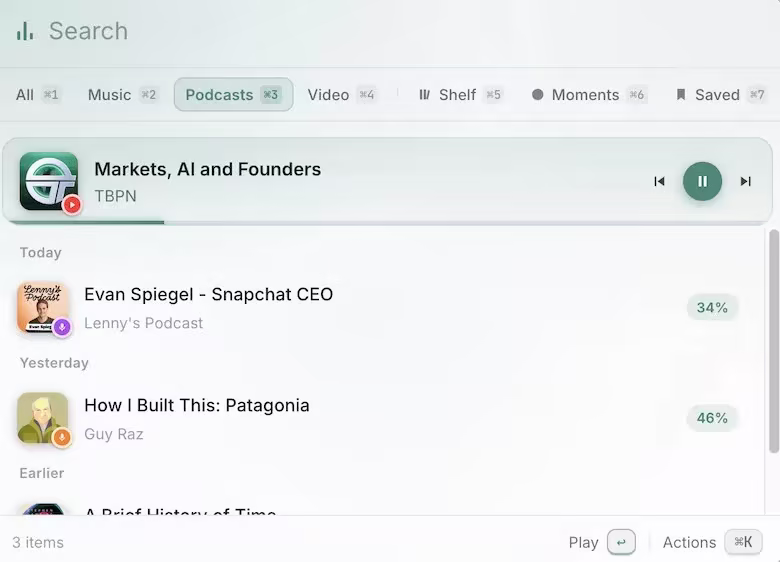Viewport: 780px width, 562px height.
Task: Switch to the Music tab
Action: coord(122,94)
